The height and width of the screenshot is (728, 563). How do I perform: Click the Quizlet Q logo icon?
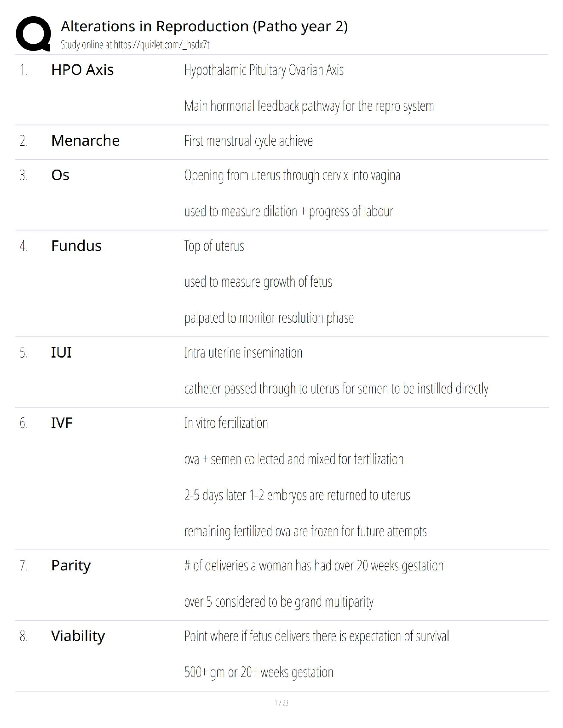(x=33, y=34)
